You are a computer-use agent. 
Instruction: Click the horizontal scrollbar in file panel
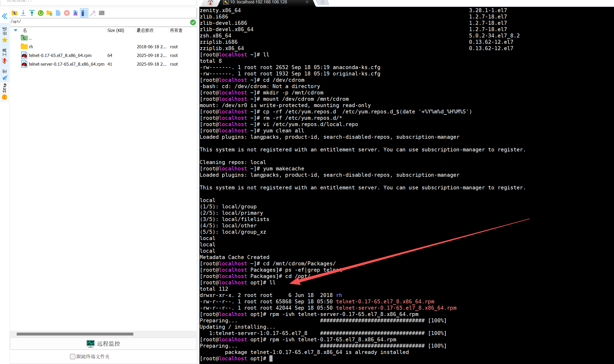click(75, 334)
